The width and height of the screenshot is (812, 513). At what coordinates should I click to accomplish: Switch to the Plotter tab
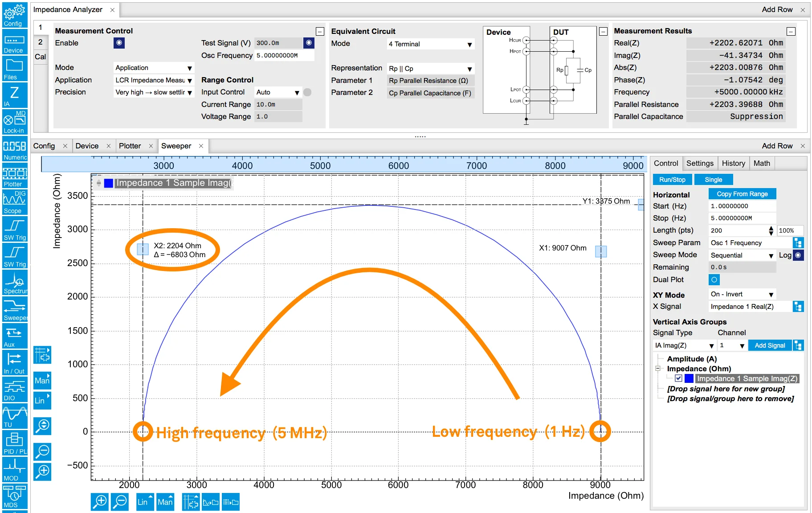click(x=130, y=146)
